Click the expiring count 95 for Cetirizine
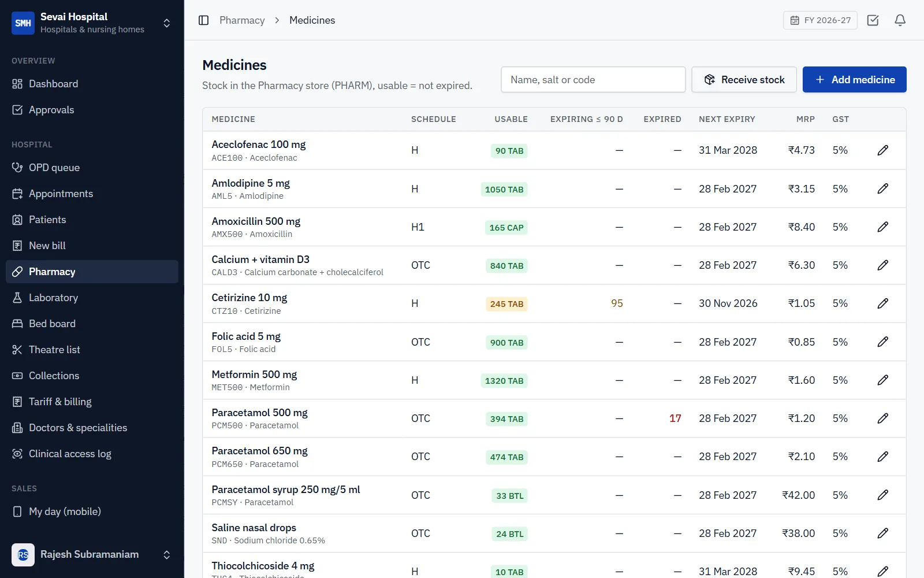The image size is (924, 578). (x=617, y=303)
